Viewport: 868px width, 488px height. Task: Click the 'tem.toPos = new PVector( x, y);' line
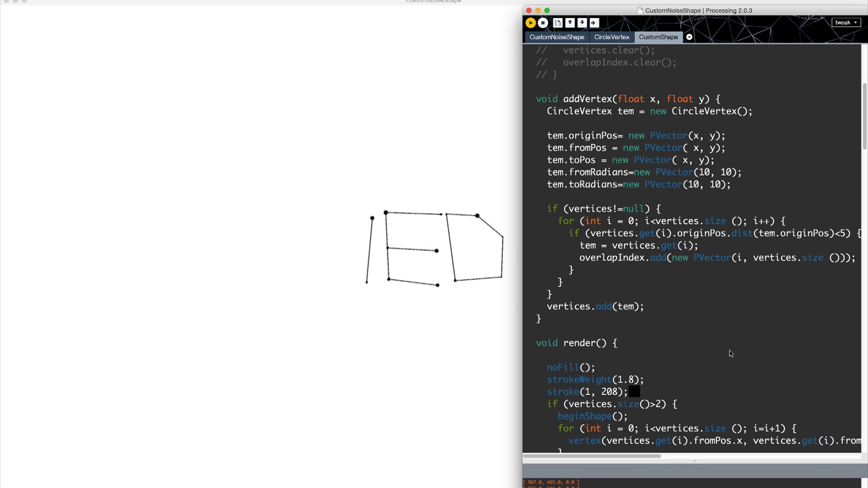click(x=630, y=160)
